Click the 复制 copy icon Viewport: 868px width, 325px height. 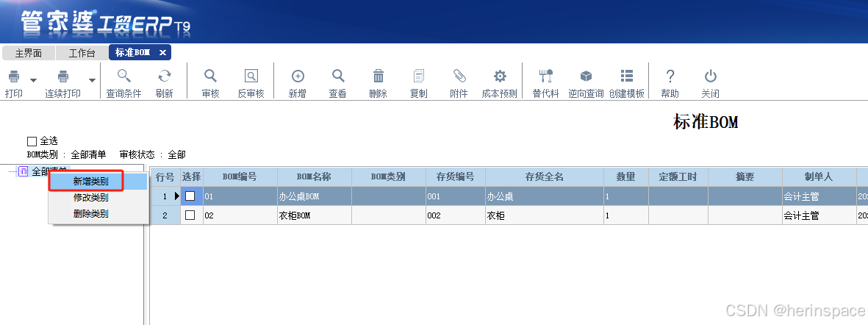coord(419,76)
